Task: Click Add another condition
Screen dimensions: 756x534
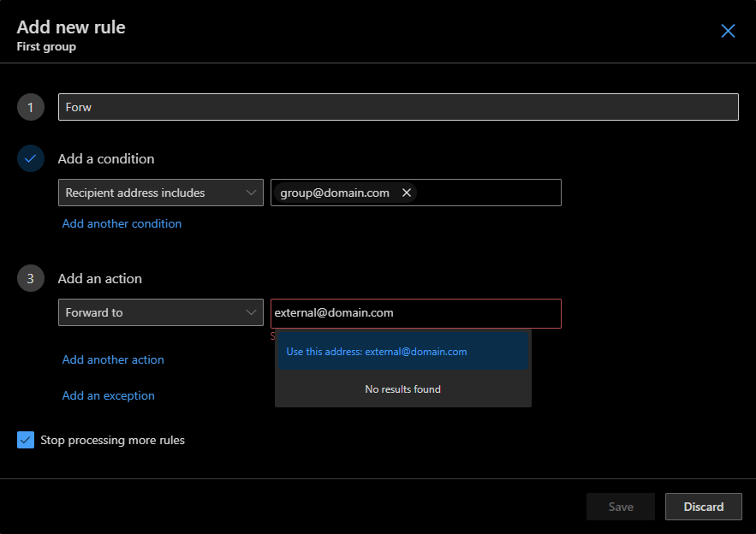Action: coord(122,223)
